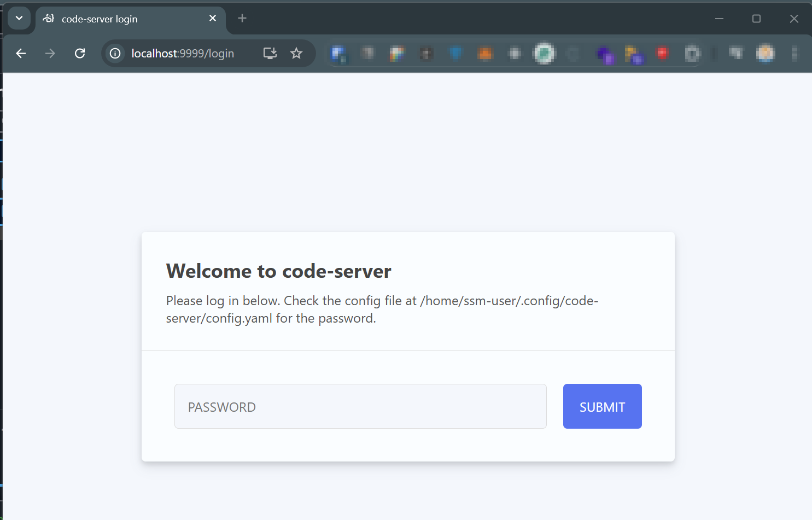
Task: Click the site information icon in address bar
Action: [x=115, y=53]
